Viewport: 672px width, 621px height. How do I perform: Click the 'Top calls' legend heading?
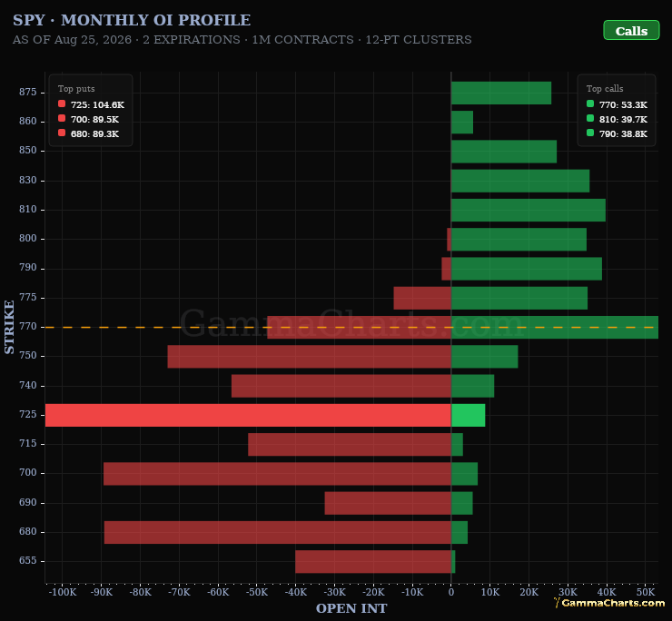coord(605,89)
